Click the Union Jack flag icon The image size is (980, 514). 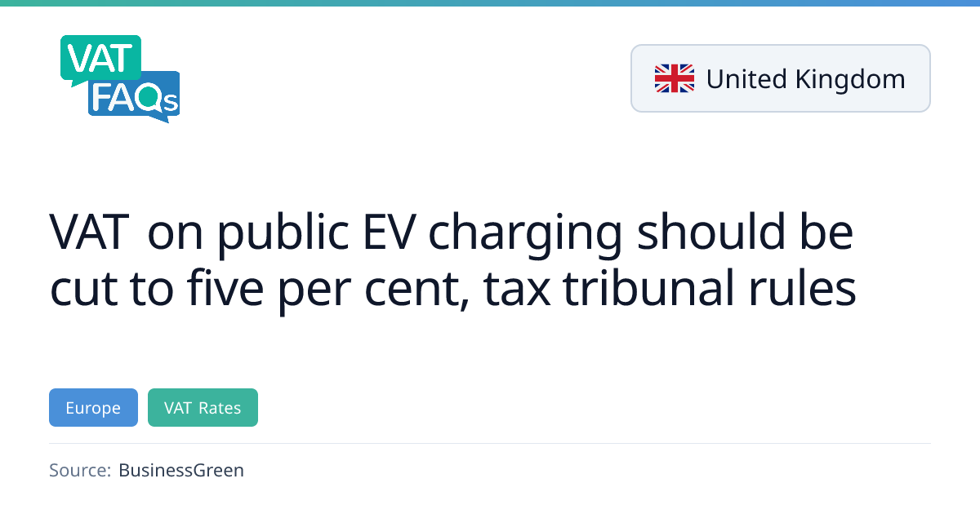674,78
